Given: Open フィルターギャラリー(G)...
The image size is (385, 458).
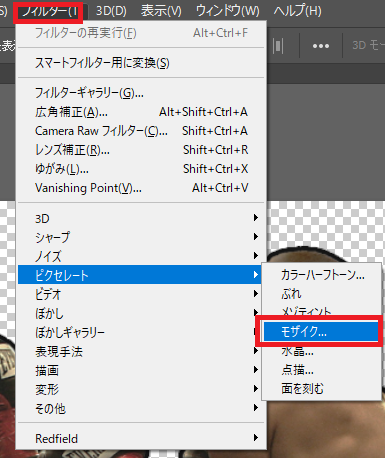Looking at the screenshot, I should pyautogui.click(x=141, y=93).
